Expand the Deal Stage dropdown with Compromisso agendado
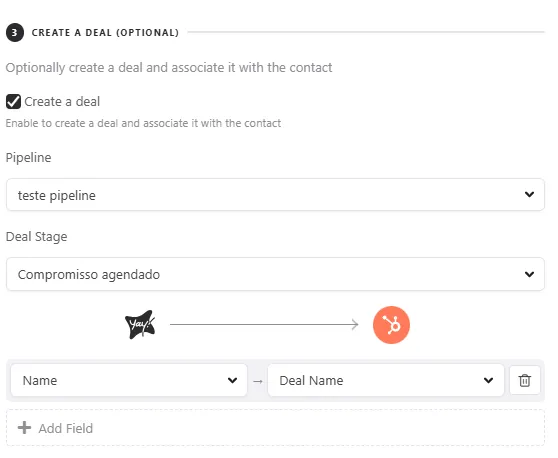The image size is (558, 458). click(275, 274)
